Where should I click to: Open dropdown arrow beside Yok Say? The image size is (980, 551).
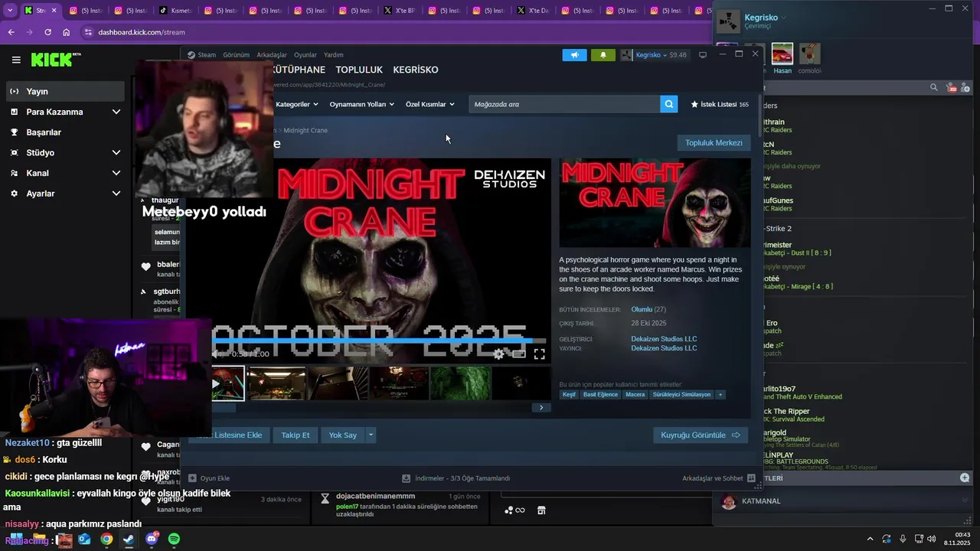[x=371, y=435]
